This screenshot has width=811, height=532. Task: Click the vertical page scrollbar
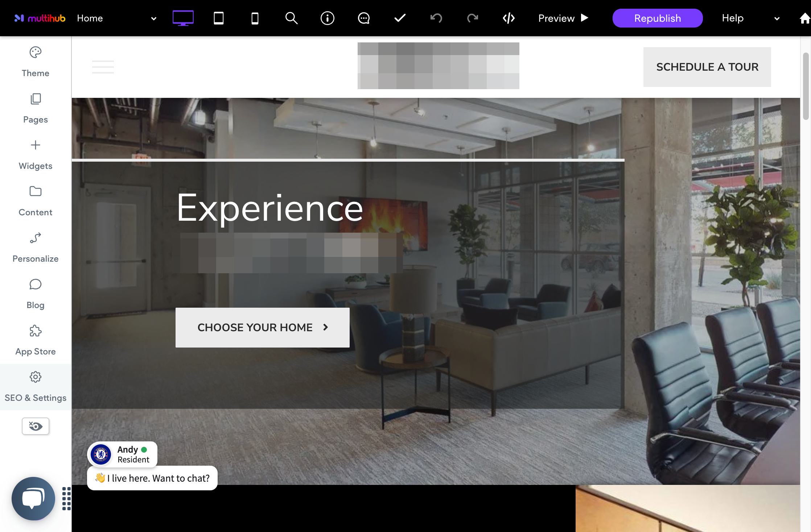tap(806, 86)
